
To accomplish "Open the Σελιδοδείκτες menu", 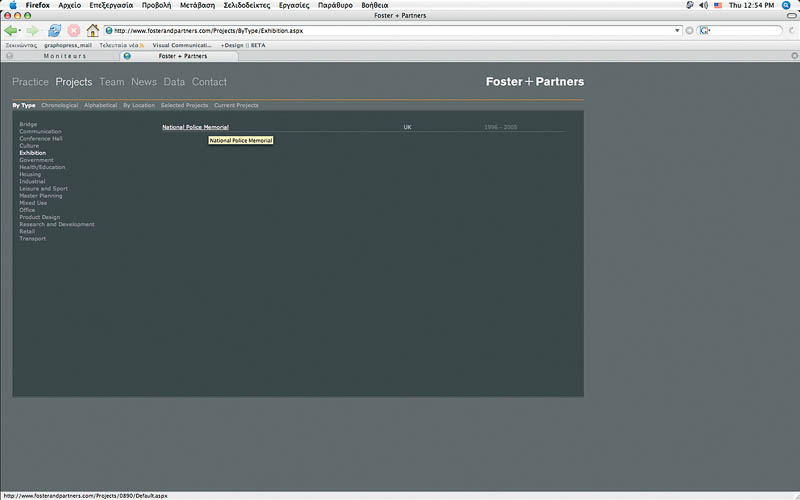I will tap(247, 5).
